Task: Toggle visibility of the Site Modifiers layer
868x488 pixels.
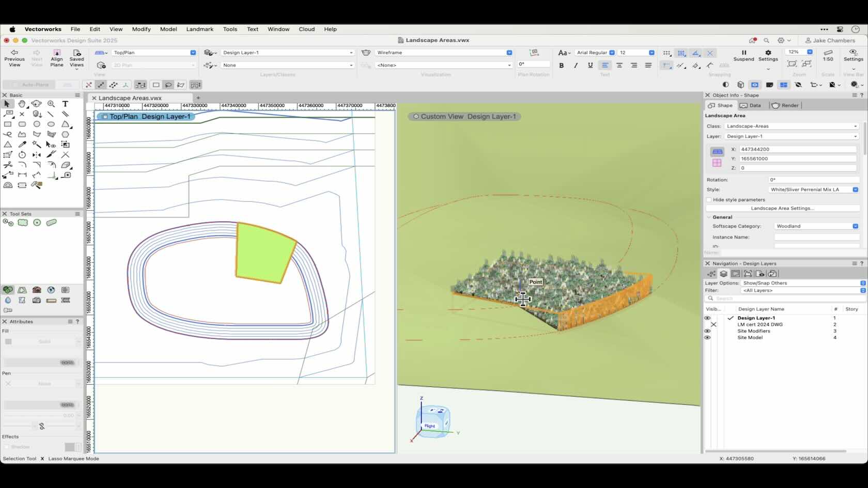Action: [707, 331]
